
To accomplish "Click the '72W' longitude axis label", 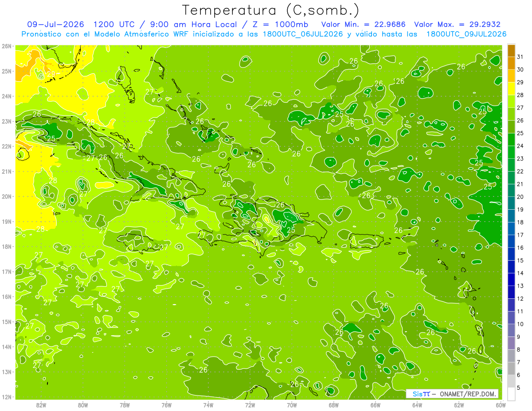I will (x=250, y=405).
